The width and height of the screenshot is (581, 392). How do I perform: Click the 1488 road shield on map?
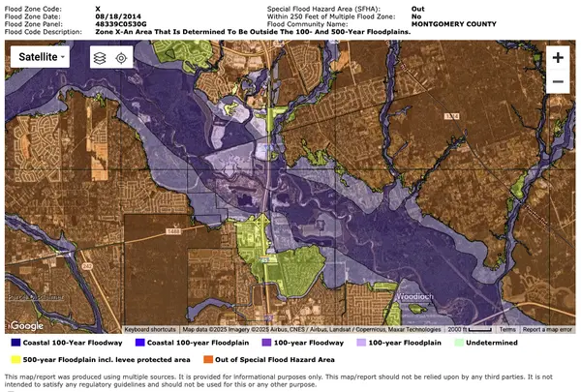click(173, 231)
